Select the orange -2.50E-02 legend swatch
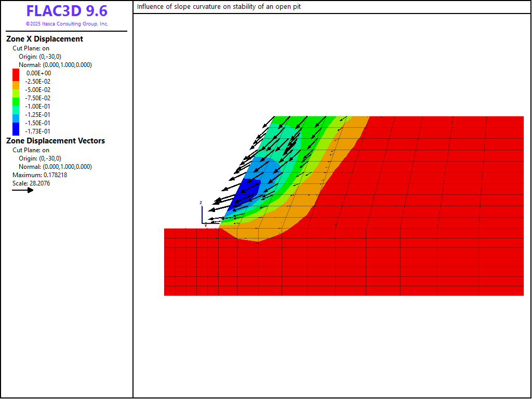Image resolution: width=532 pixels, height=399 pixels. (x=16, y=81)
